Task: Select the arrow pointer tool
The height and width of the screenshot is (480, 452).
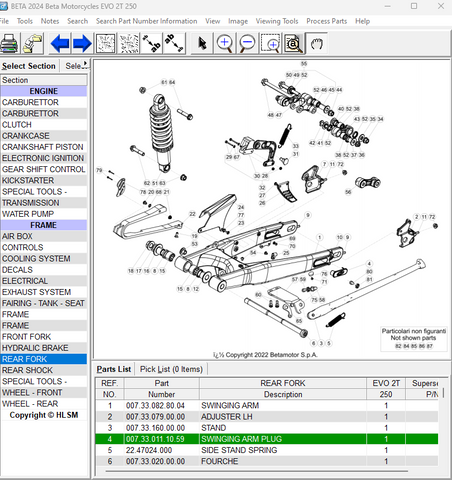Action: 202,43
